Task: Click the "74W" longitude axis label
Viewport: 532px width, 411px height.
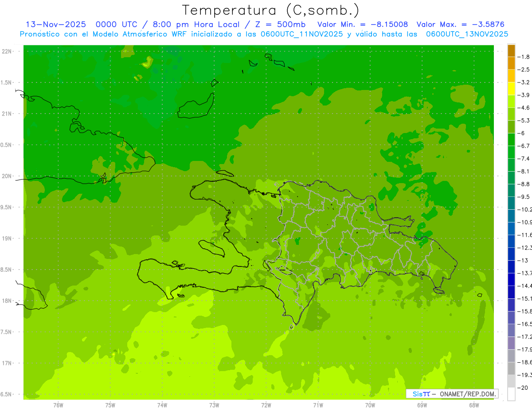Action: click(162, 405)
